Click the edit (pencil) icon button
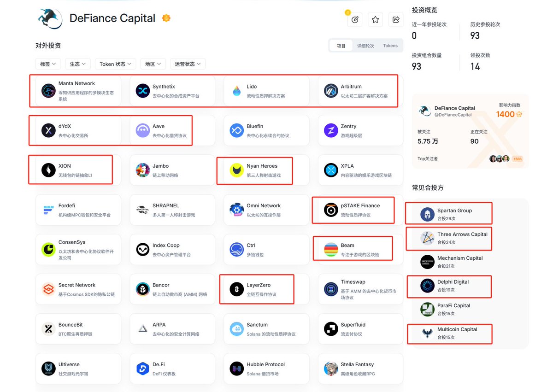The image size is (553, 392). tap(355, 19)
